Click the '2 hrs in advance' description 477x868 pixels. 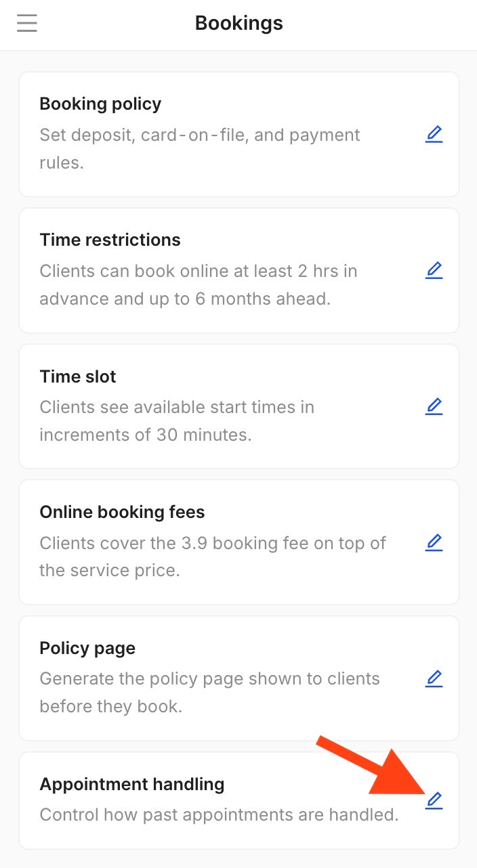point(199,285)
